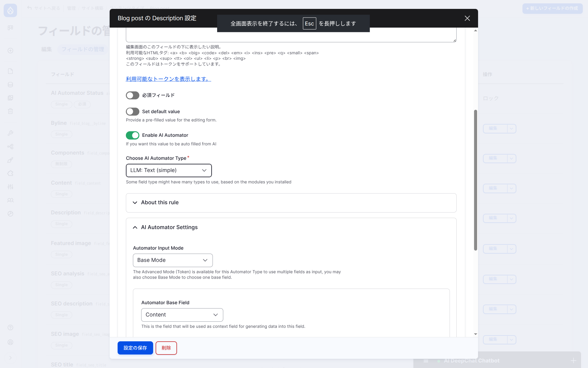Click the 利用可能なトークンを表示します link

[168, 79]
